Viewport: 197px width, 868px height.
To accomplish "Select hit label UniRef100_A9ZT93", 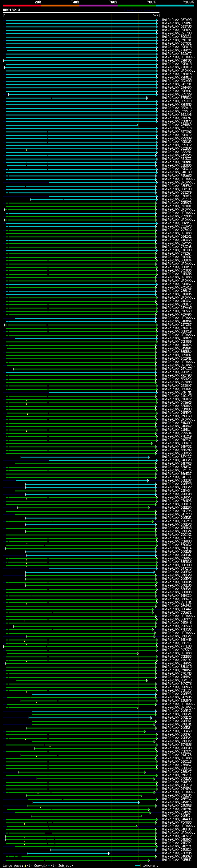I will (177, 375).
